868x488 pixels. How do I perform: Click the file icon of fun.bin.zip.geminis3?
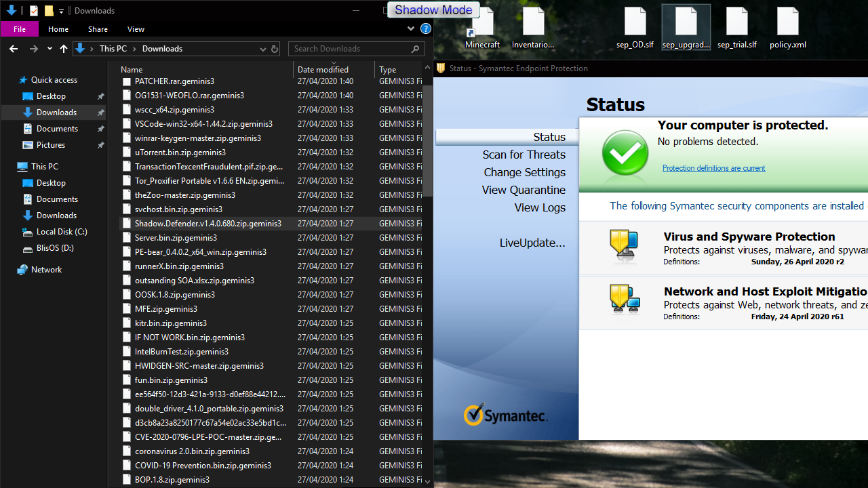point(126,380)
